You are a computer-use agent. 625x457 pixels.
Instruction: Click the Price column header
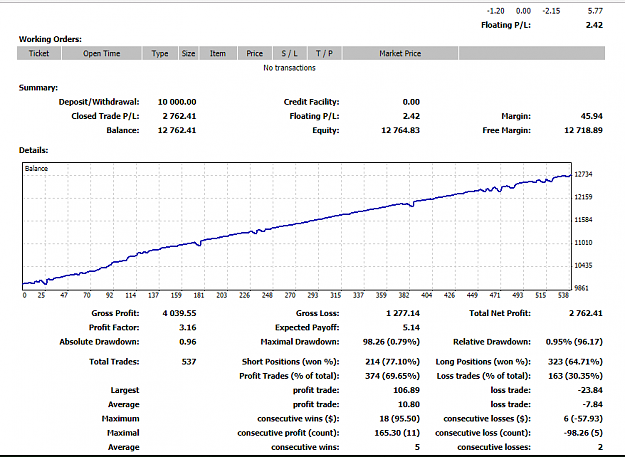[255, 53]
